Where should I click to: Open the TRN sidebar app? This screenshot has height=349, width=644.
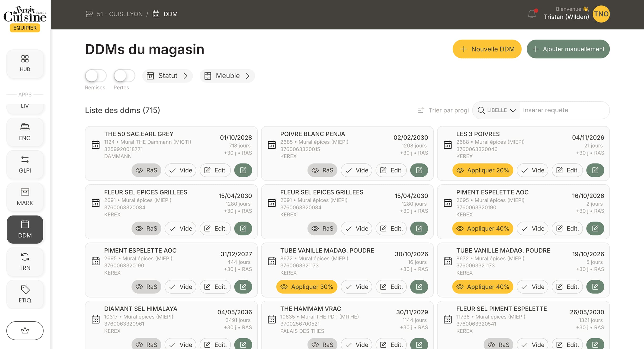coord(25,262)
